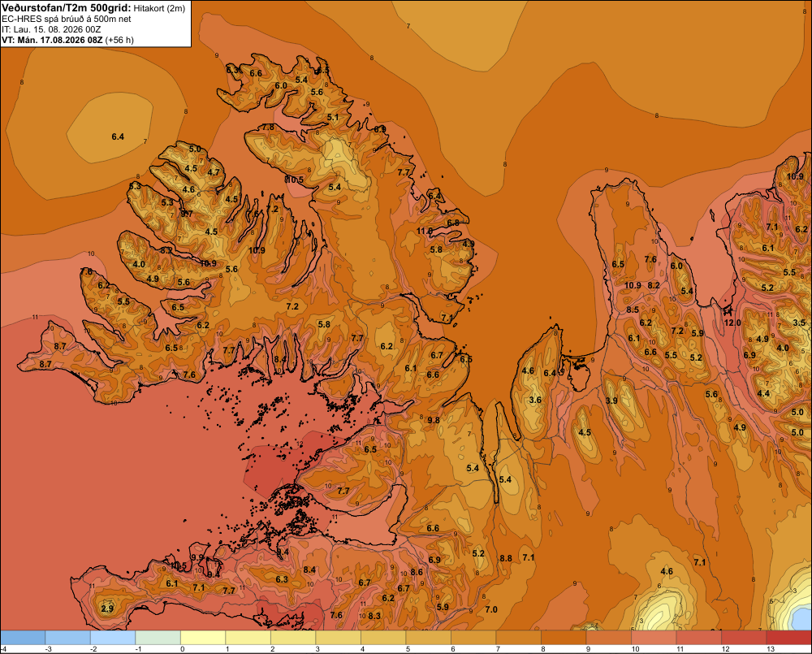Click the Veðurstofan/T2m 500grid title text
This screenshot has height=654, width=812.
pyautogui.click(x=67, y=8)
